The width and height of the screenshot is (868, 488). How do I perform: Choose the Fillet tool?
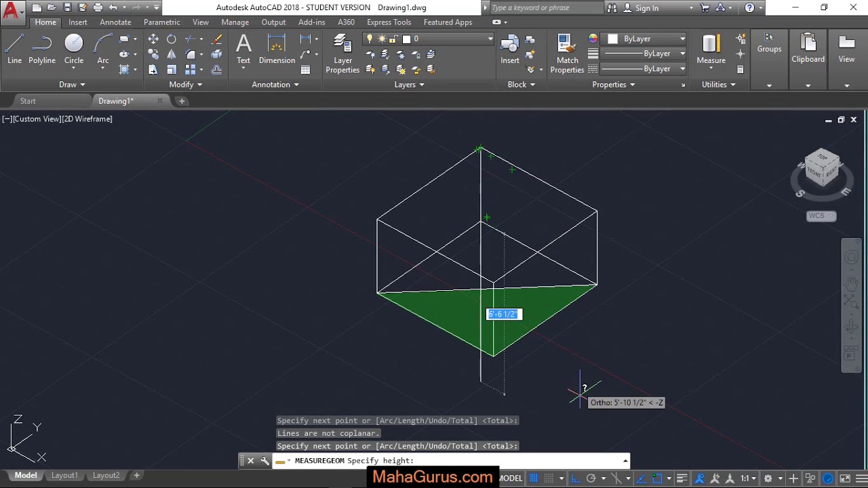coord(191,54)
